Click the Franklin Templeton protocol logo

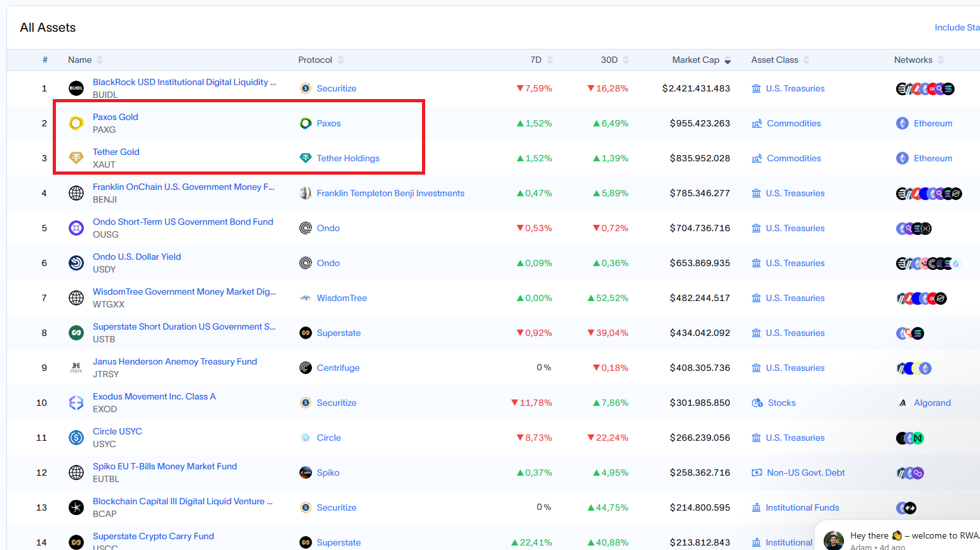[x=306, y=193]
